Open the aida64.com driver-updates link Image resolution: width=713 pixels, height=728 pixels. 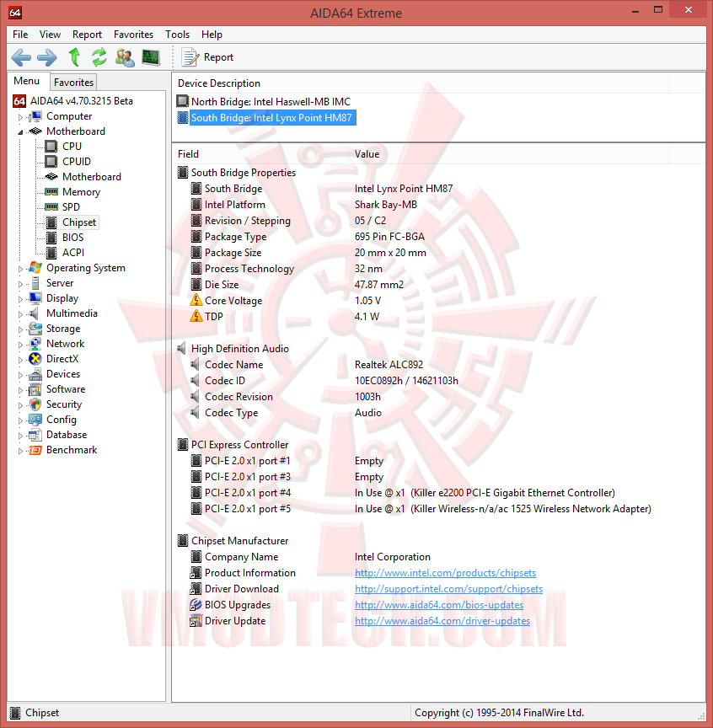click(x=442, y=621)
